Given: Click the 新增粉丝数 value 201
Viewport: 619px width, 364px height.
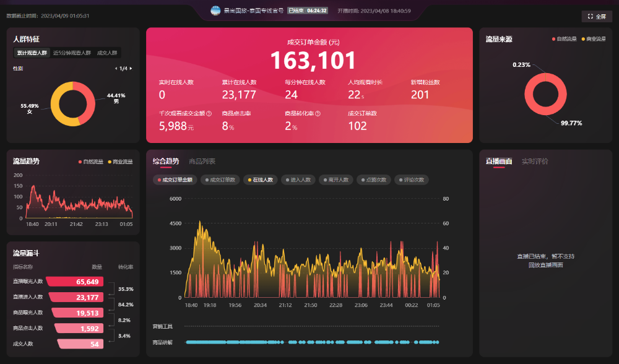Looking at the screenshot, I should (420, 95).
